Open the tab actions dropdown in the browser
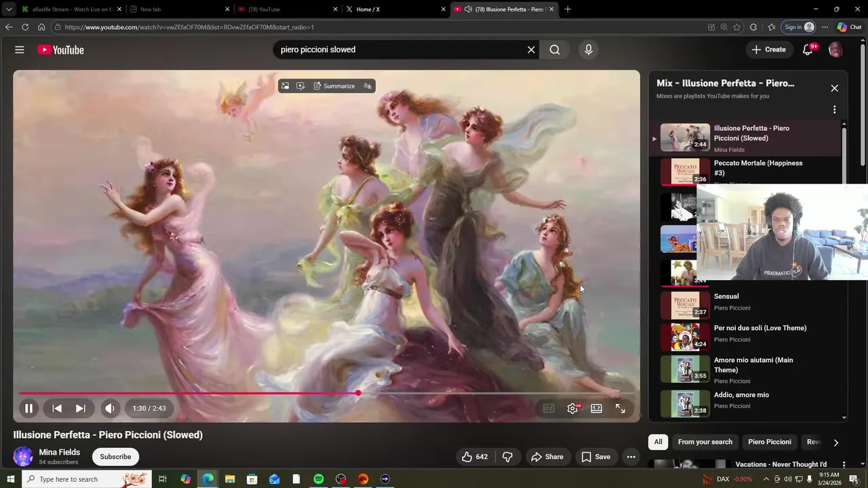Viewport: 868px width, 488px height. [8, 9]
